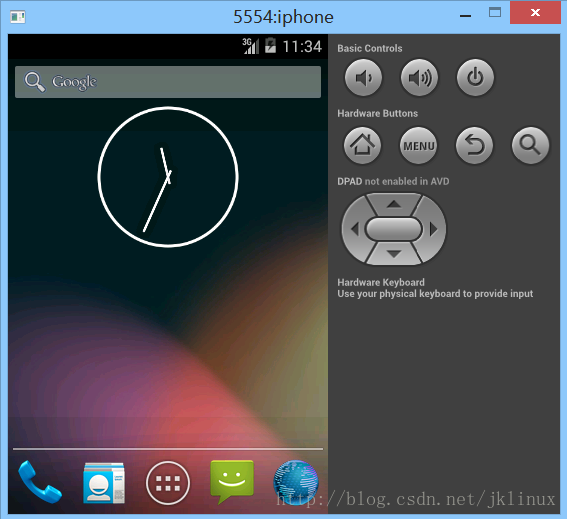The width and height of the screenshot is (567, 519).
Task: Open the Phone dialer app
Action: (x=40, y=482)
